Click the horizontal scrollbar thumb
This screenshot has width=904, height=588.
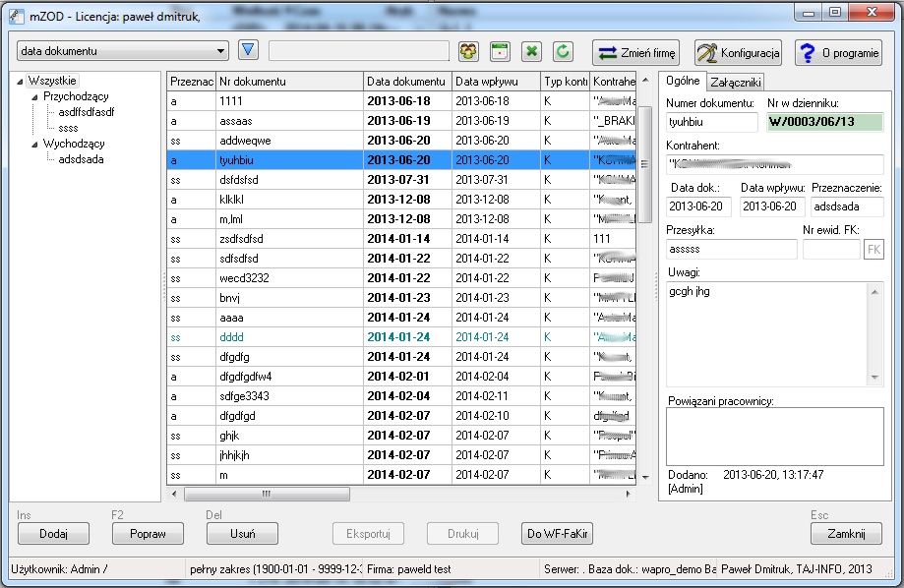coord(267,494)
